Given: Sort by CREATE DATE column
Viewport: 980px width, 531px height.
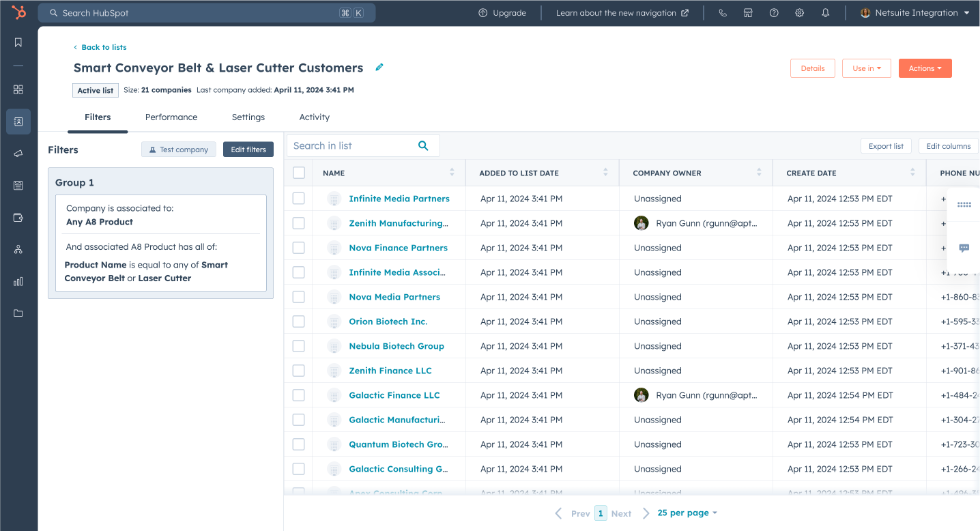Looking at the screenshot, I should [849, 173].
